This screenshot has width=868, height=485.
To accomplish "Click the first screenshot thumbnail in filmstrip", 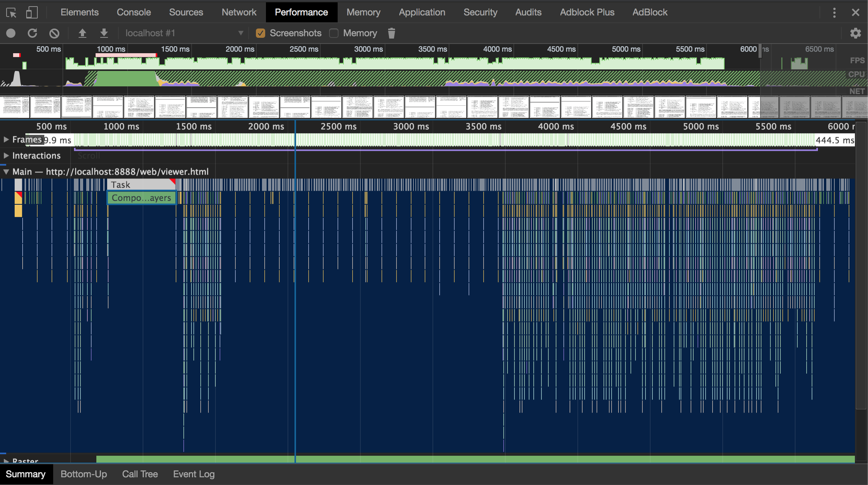I will (x=15, y=107).
